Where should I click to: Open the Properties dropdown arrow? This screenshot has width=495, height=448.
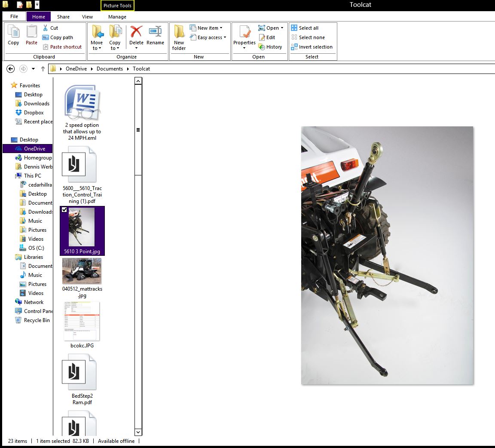[244, 48]
